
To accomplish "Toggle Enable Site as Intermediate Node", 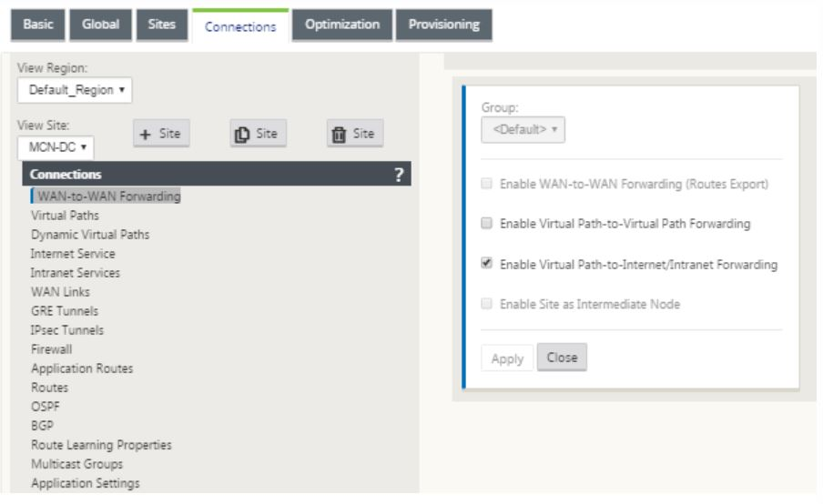I will click(486, 304).
